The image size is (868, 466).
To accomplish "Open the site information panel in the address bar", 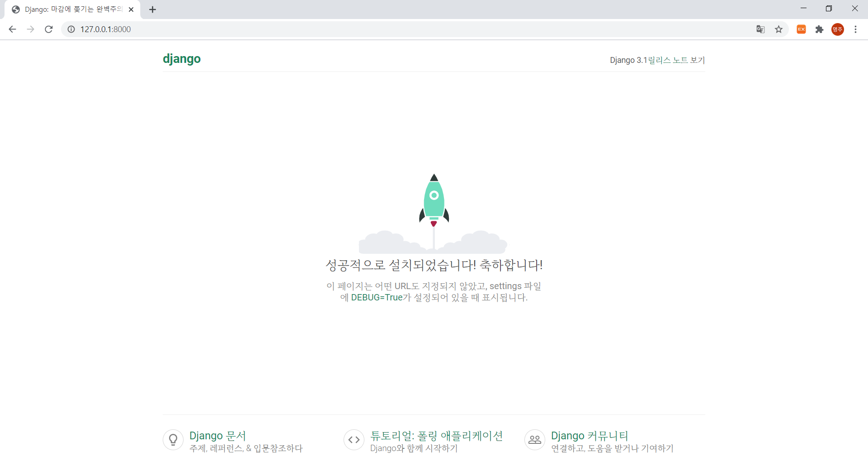I will (71, 29).
